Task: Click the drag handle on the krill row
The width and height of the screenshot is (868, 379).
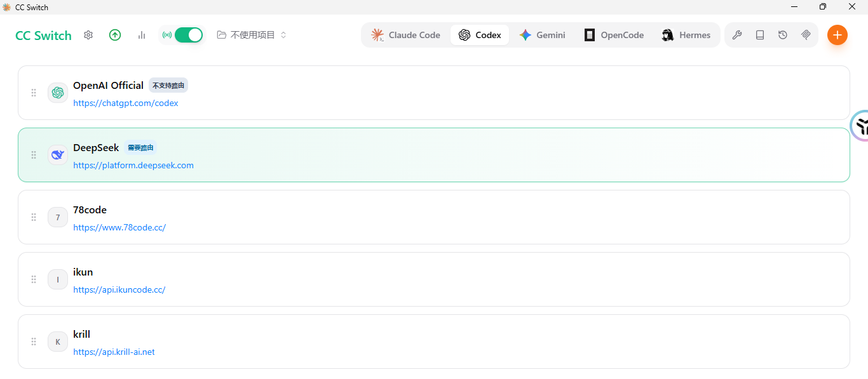Action: tap(34, 342)
